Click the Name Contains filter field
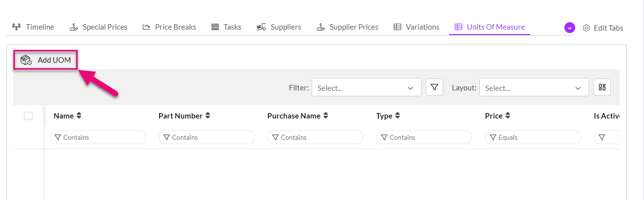 click(97, 137)
